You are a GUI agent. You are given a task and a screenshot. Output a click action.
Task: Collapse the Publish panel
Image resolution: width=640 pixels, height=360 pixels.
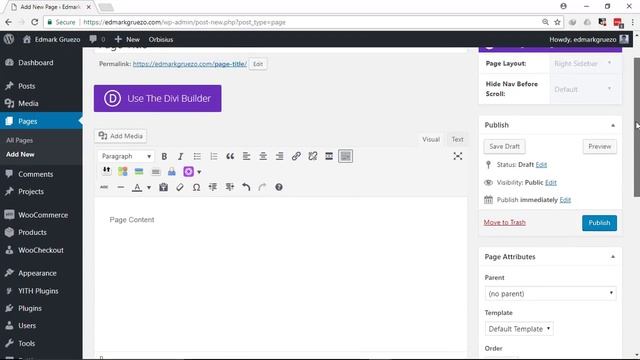[x=613, y=125]
